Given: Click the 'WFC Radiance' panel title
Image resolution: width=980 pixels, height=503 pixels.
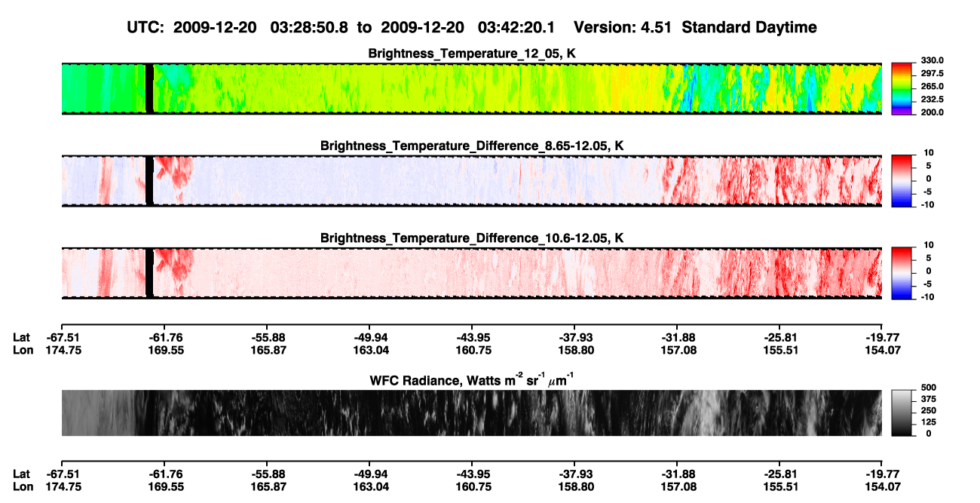Looking at the screenshot, I should (472, 379).
